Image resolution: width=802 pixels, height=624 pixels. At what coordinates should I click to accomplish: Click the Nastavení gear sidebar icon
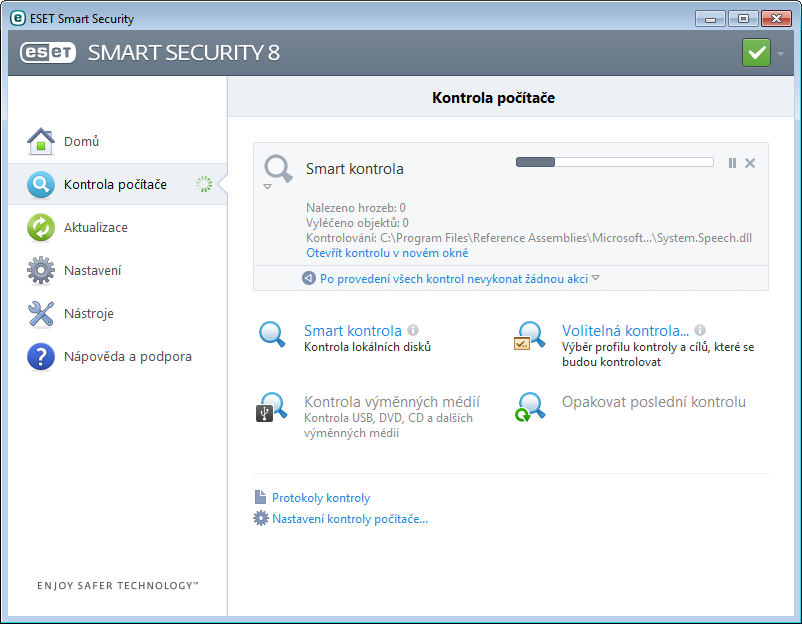[x=41, y=270]
